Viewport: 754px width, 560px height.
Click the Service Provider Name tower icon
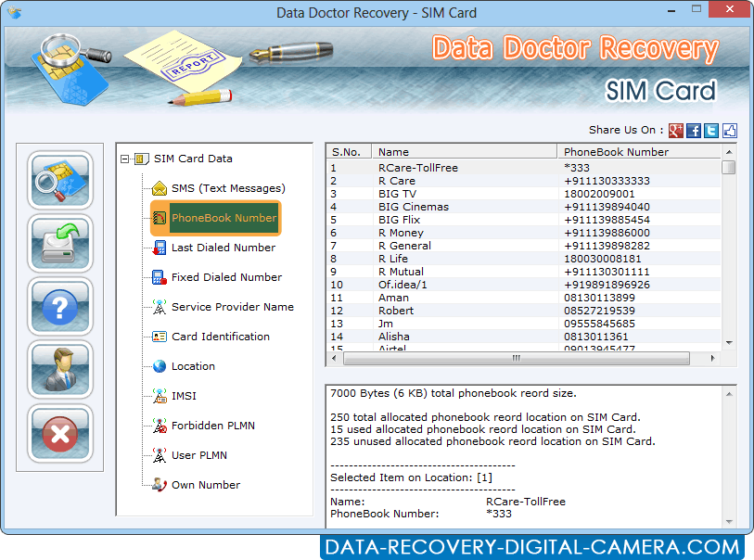click(x=160, y=307)
